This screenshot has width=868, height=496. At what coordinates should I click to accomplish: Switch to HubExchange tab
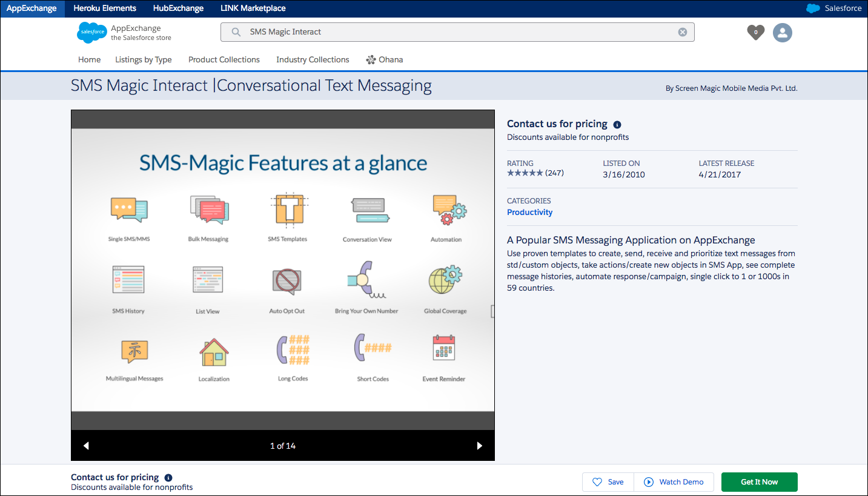click(x=178, y=8)
